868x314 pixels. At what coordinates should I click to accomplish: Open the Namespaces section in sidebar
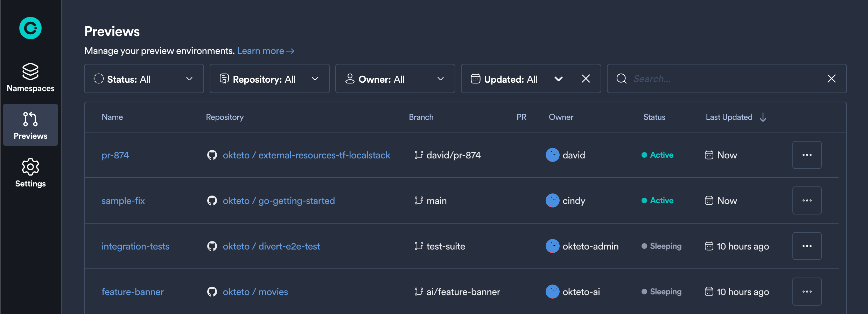click(x=30, y=77)
